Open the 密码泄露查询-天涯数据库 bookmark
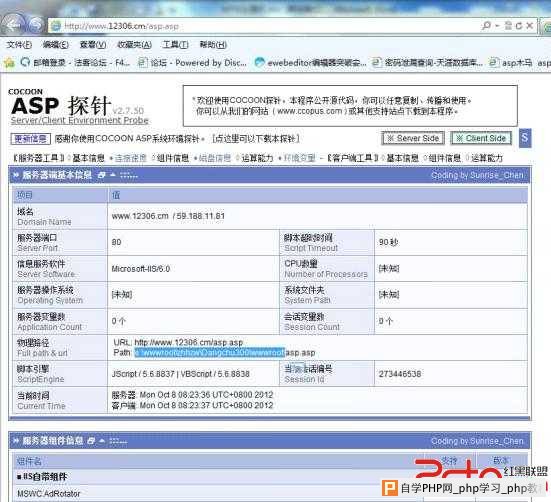 pyautogui.click(x=427, y=63)
